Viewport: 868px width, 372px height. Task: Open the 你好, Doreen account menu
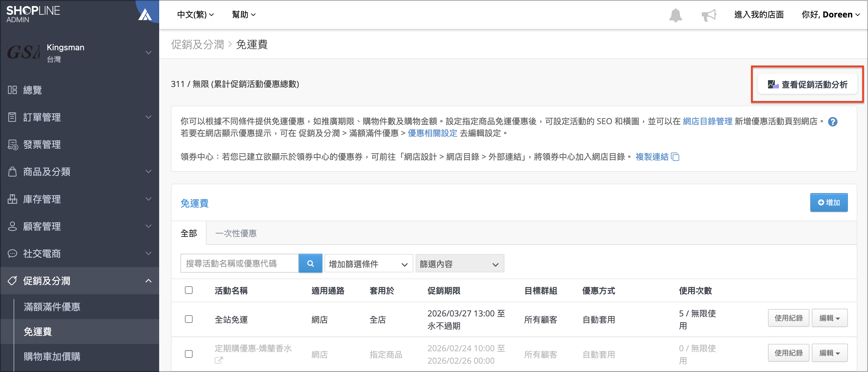pyautogui.click(x=830, y=15)
